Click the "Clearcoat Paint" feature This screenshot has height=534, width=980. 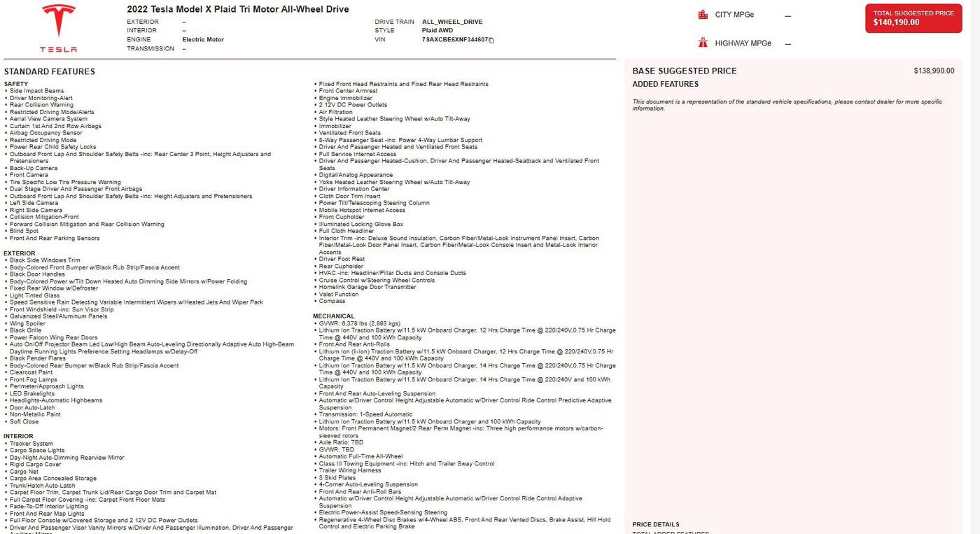click(x=31, y=372)
